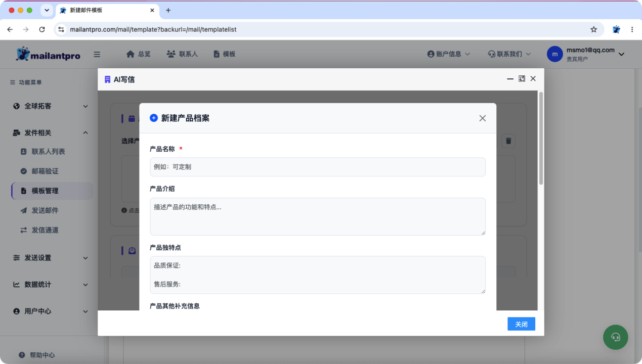Click the browser address bar URL
This screenshot has height=364, width=642.
(x=153, y=29)
